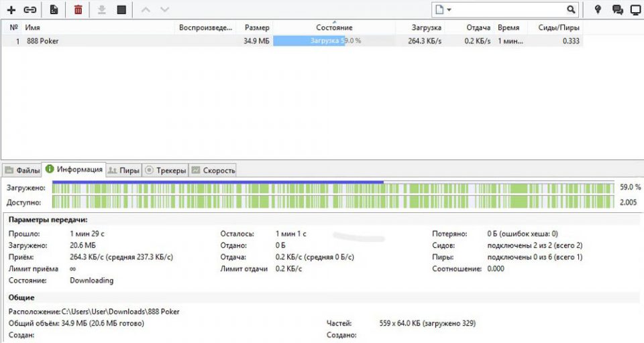644x343 pixels.
Task: Click the red trash delete icon
Action: 78,9
